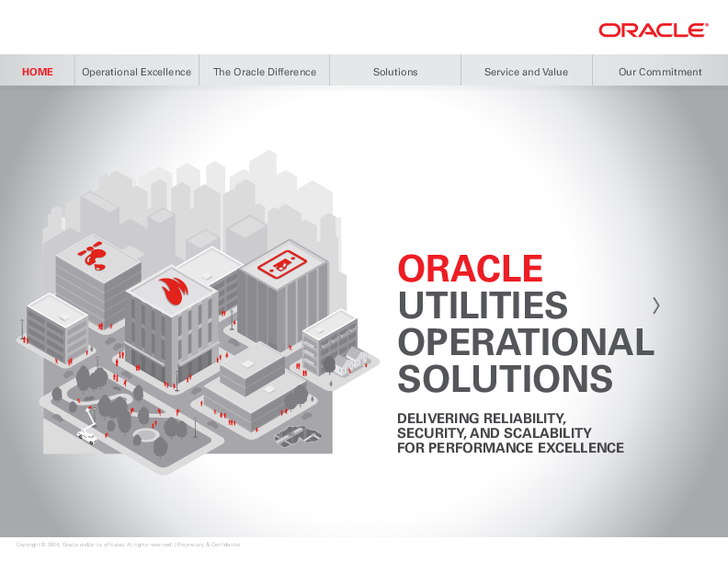Click the white utility bucket truck
This screenshot has width=728, height=563.
88,428
